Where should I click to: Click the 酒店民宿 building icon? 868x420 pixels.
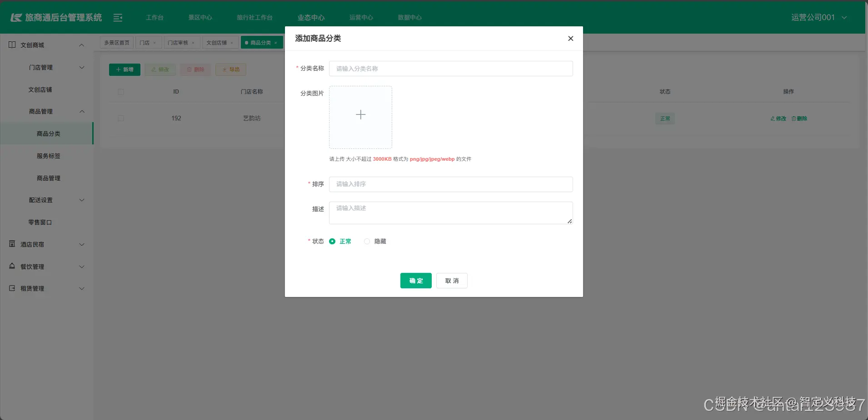(x=12, y=244)
